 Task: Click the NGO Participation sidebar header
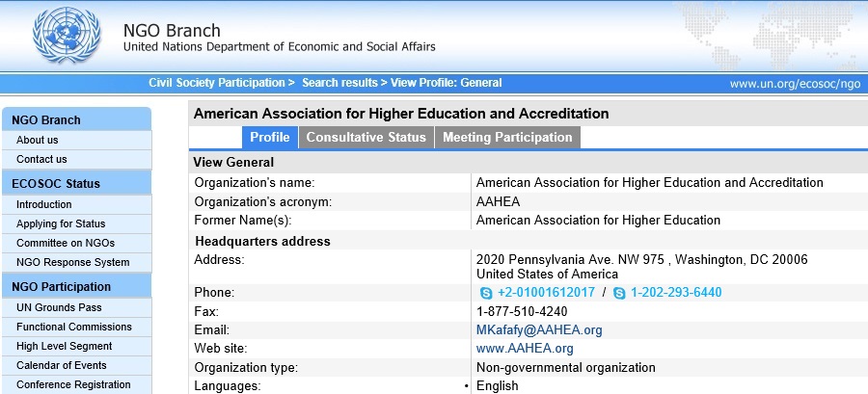[x=76, y=286]
